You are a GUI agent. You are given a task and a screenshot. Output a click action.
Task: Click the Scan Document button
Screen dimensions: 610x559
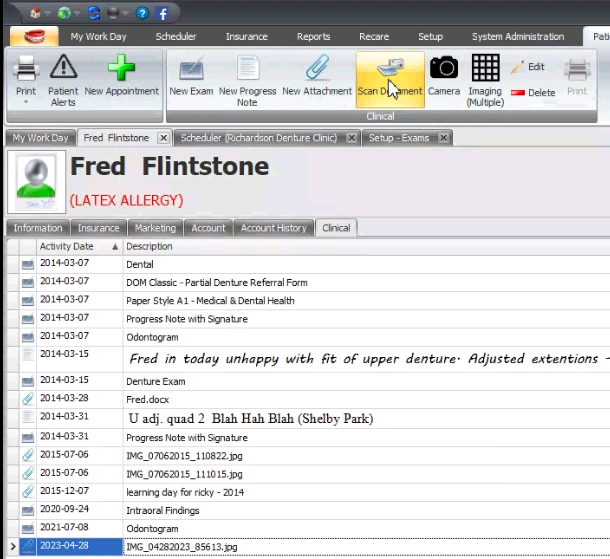pyautogui.click(x=390, y=80)
